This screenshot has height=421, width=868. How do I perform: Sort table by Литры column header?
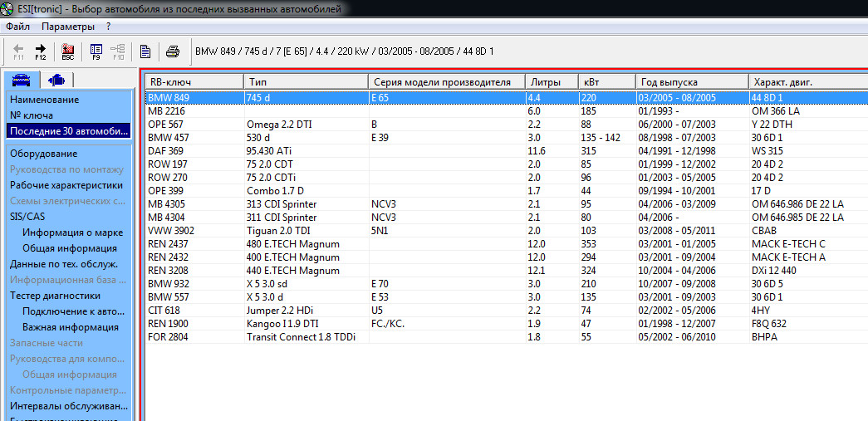[543, 82]
